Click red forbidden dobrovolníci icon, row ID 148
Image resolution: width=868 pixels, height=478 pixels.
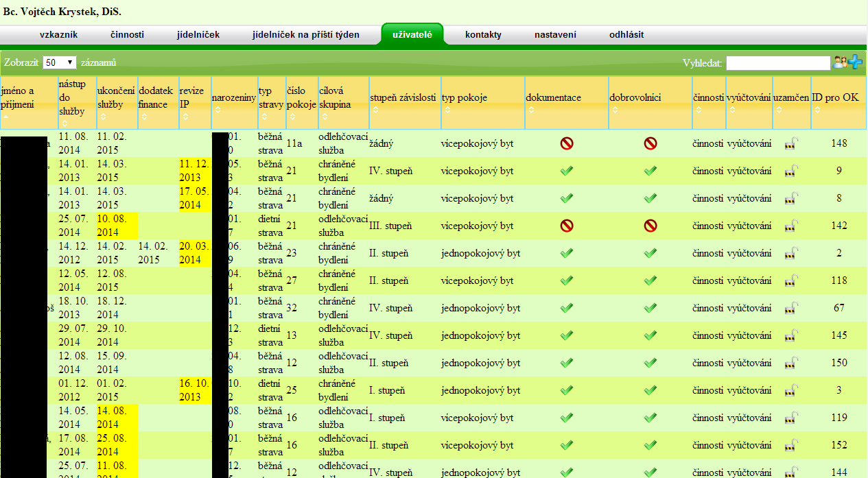[650, 143]
